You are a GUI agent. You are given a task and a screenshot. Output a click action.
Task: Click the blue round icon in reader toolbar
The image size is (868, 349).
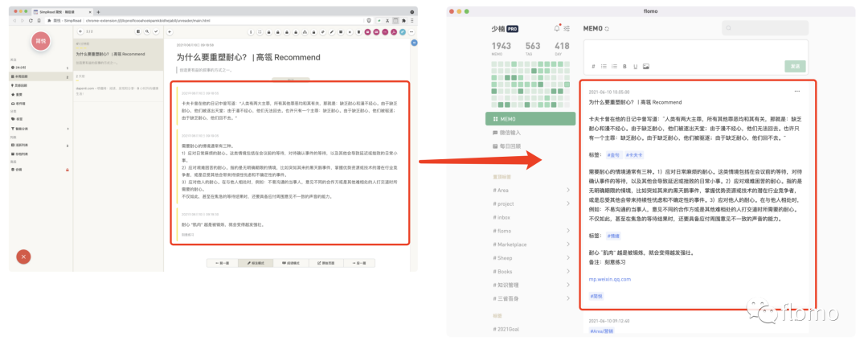[403, 32]
